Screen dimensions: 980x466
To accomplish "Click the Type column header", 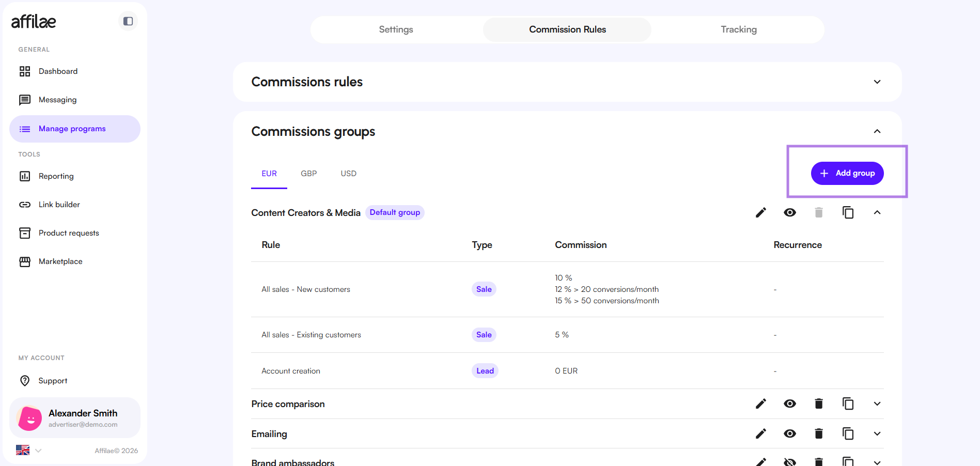I will tap(482, 245).
